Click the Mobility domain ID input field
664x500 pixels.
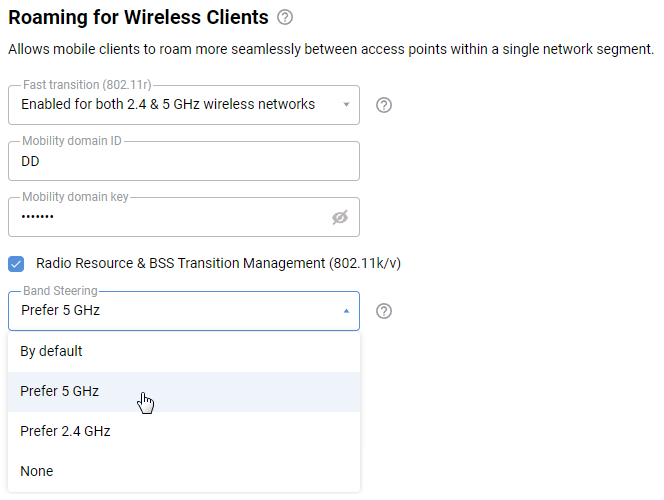(x=183, y=161)
